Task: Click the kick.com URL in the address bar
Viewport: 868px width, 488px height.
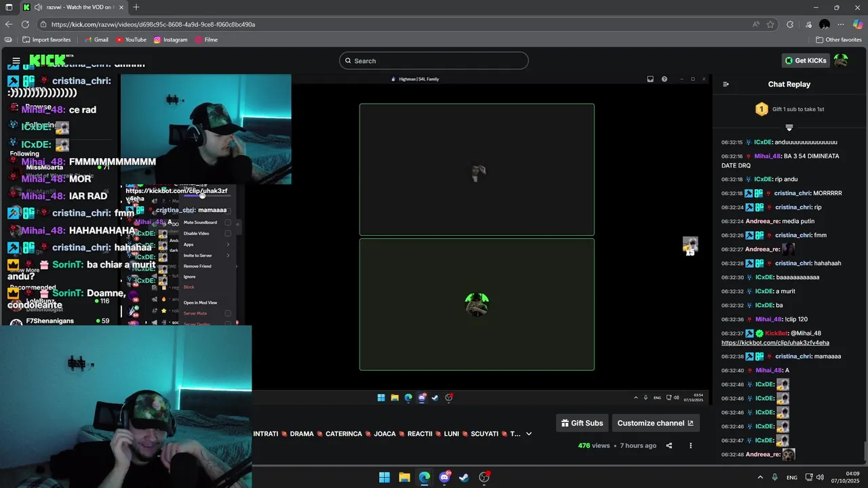Action: pyautogui.click(x=153, y=24)
